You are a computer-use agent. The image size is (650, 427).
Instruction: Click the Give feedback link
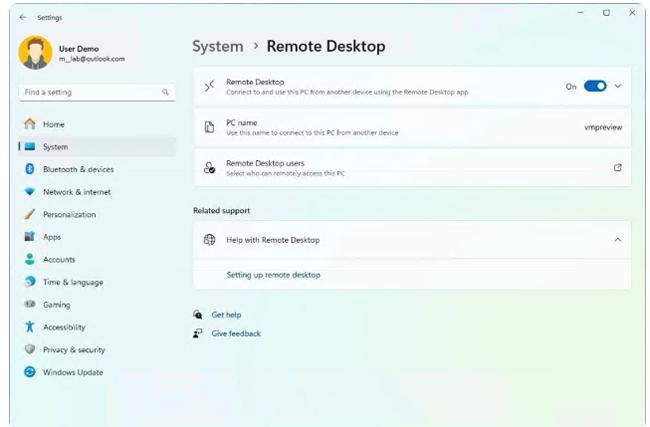[x=236, y=333]
